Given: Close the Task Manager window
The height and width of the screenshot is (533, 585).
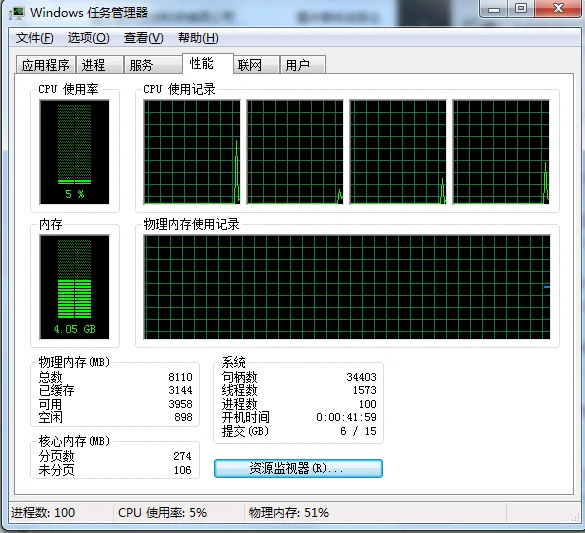Looking at the screenshot, I should [559, 9].
